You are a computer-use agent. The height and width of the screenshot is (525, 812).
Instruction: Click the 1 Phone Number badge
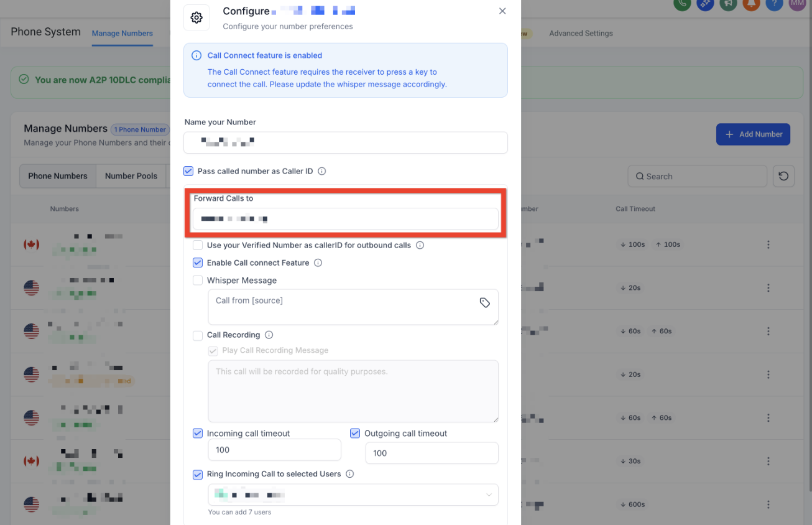coord(139,129)
